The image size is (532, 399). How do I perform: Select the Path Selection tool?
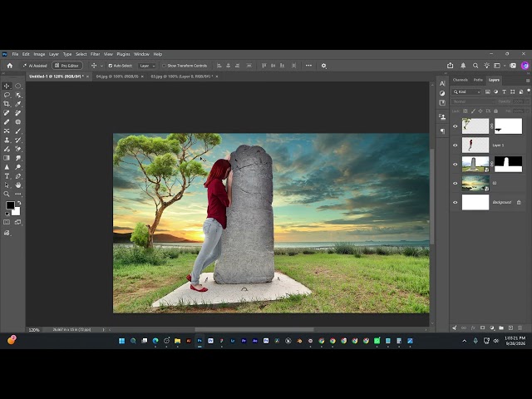(7, 185)
